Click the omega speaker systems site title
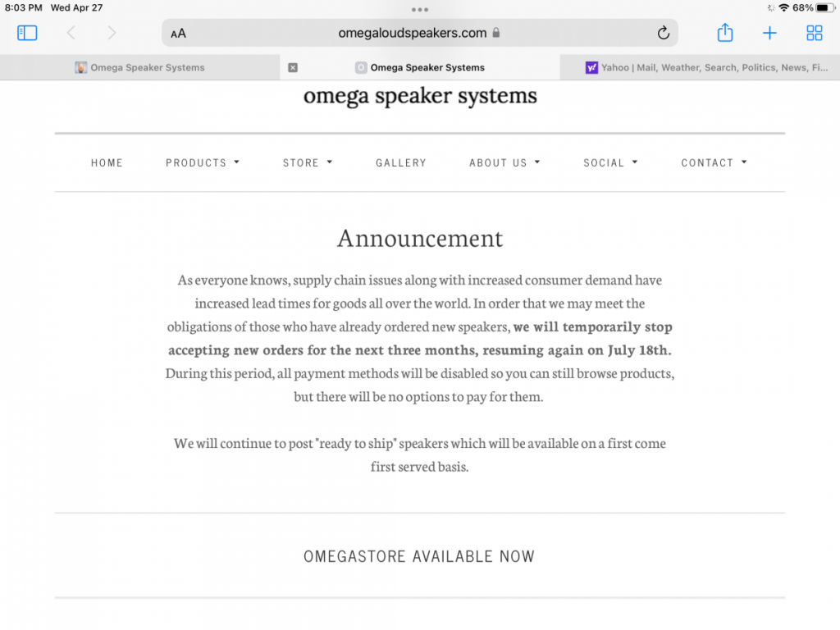The height and width of the screenshot is (630, 840). pyautogui.click(x=420, y=96)
